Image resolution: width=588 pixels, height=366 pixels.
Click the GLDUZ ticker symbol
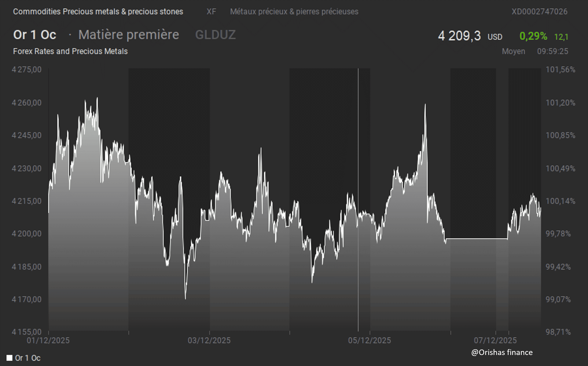pyautogui.click(x=215, y=35)
